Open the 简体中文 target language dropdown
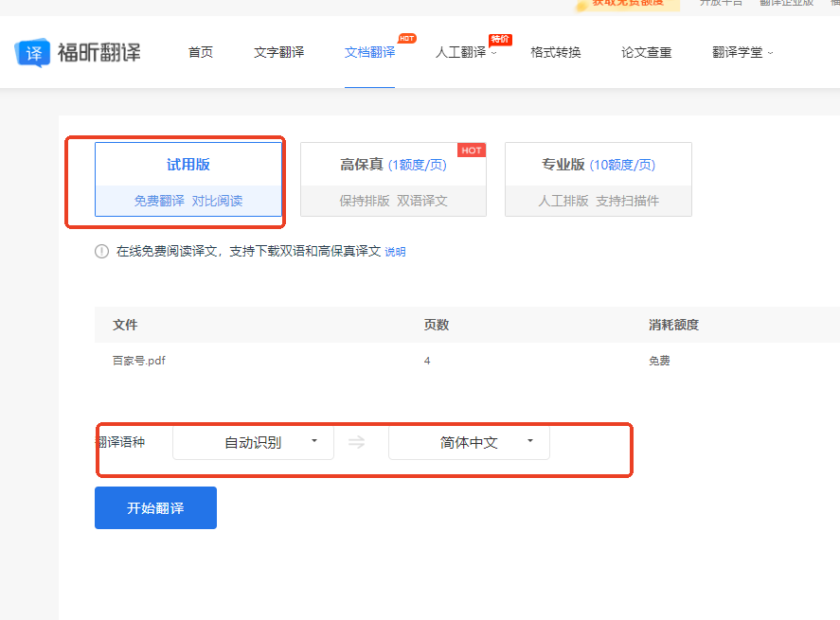 469,442
